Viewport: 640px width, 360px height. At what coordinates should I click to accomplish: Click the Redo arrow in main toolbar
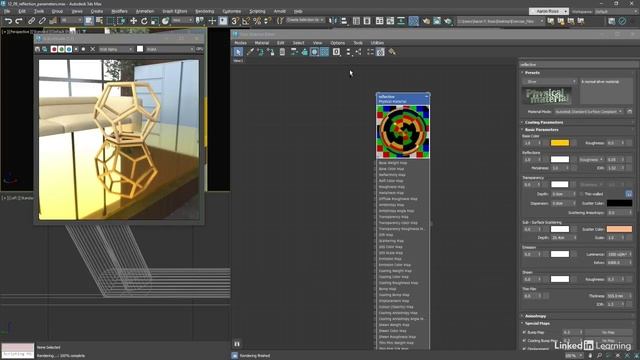(18, 21)
